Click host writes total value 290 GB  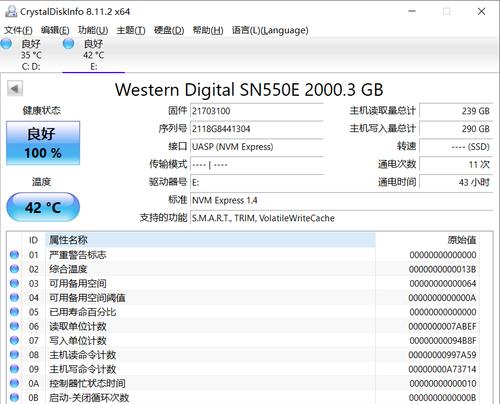(x=456, y=129)
